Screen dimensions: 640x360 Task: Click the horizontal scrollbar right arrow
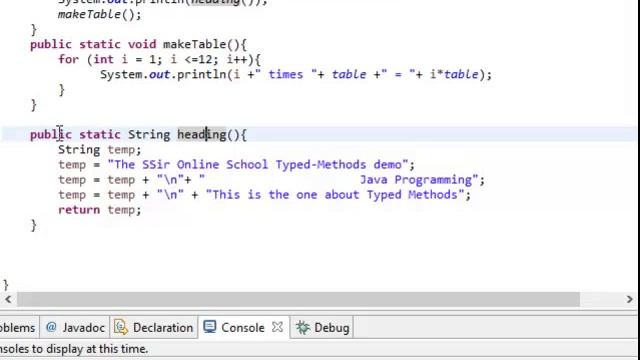tap(629, 299)
